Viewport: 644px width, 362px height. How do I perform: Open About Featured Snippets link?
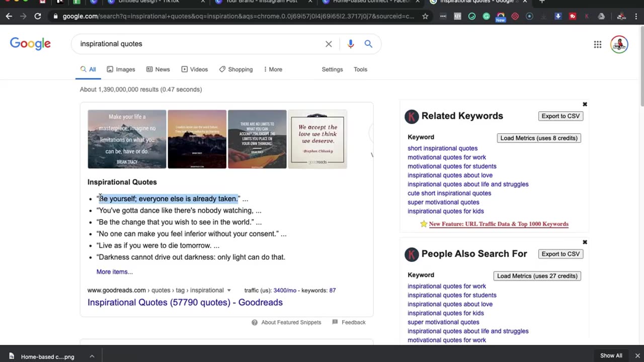(291, 322)
